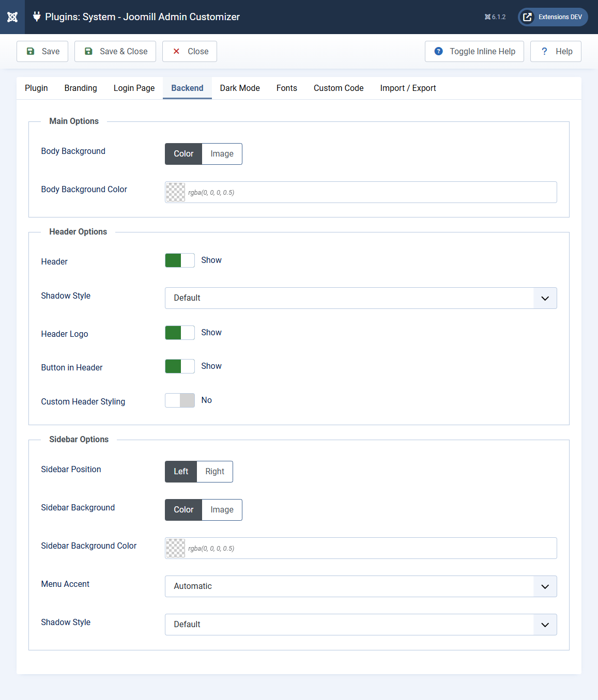Open the Fonts tab

click(x=287, y=88)
